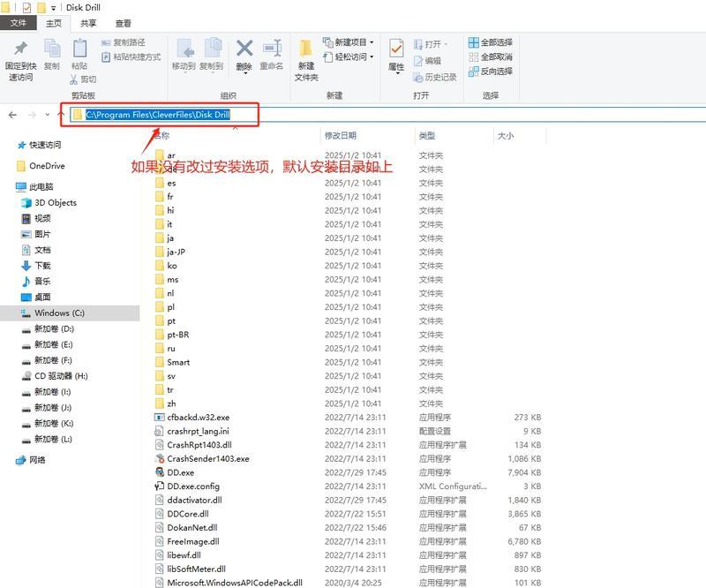Select FreeImage.dll file

[187, 541]
